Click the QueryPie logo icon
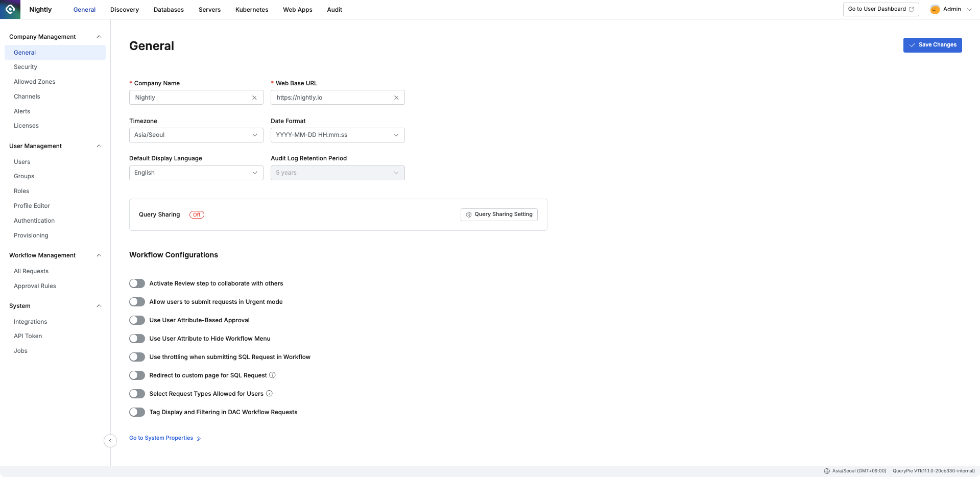980x477 pixels. click(10, 9)
